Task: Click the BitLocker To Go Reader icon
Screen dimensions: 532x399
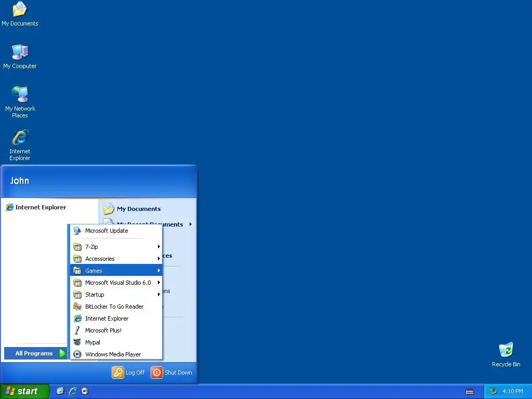Action: pyautogui.click(x=77, y=307)
